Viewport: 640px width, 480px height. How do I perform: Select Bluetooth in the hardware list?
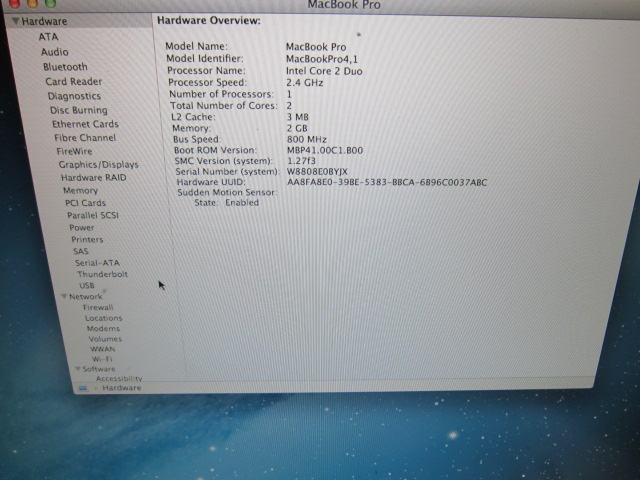coord(65,67)
